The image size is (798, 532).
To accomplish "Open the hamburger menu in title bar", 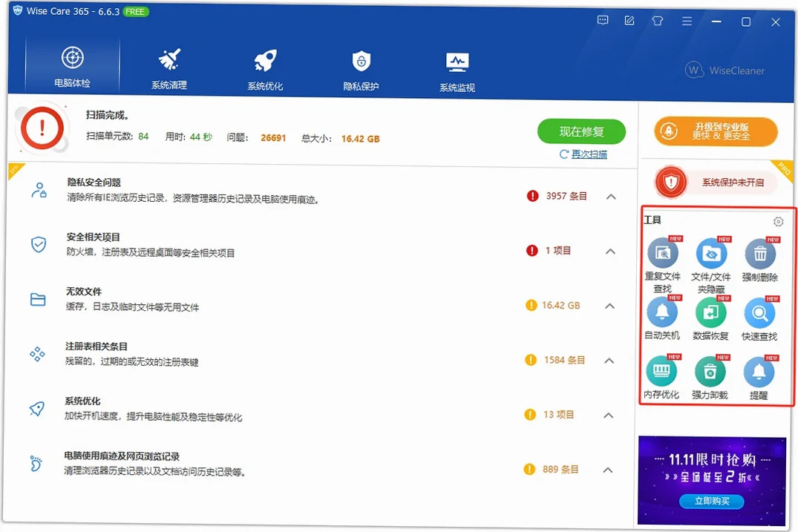I will 687,21.
